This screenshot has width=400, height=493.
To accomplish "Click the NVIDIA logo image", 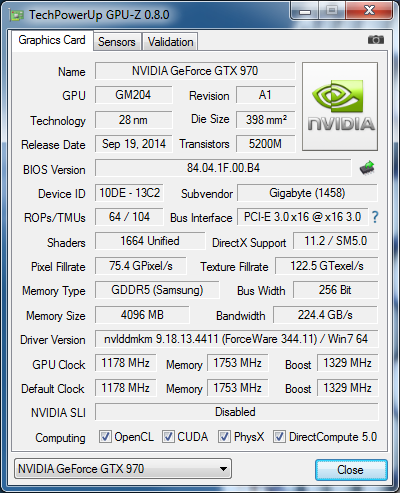I will (340, 106).
